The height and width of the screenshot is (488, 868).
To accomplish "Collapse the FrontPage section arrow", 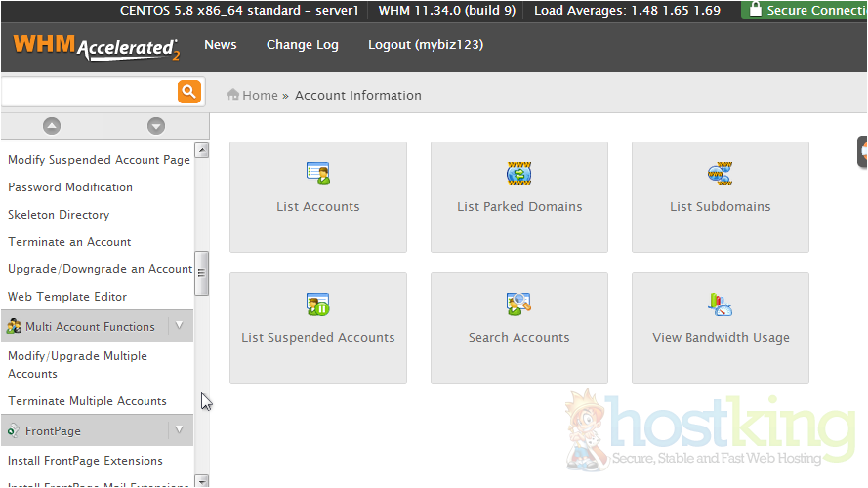I will (178, 430).
